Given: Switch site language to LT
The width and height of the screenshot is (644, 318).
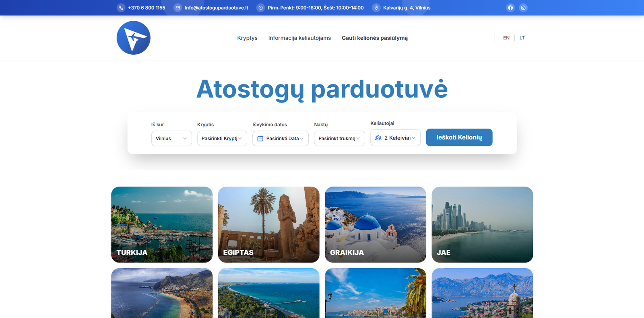Looking at the screenshot, I should pyautogui.click(x=522, y=38).
